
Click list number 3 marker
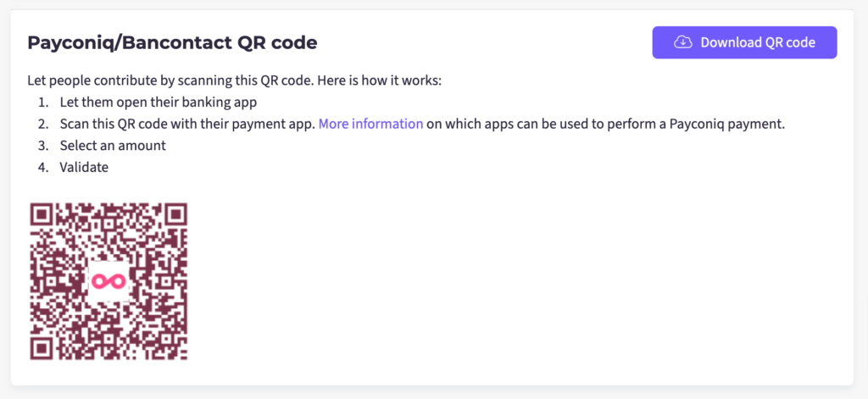(43, 146)
